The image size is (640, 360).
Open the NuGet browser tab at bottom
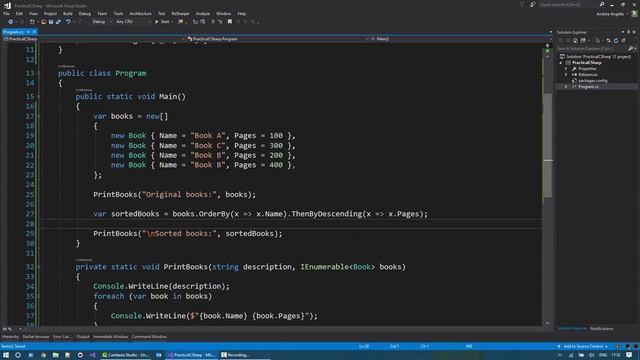[x=36, y=337]
